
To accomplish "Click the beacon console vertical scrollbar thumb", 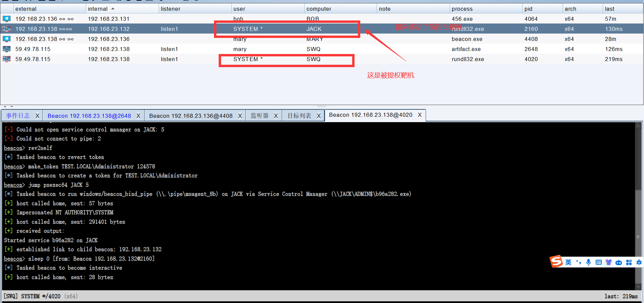I will tap(639, 237).
